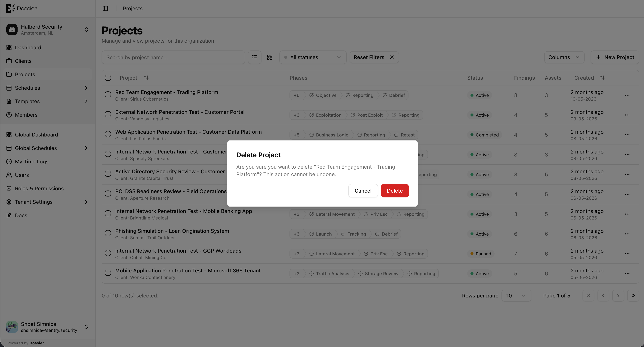Select the External Network Penetration Test checkbox
644x347 pixels.
click(108, 114)
